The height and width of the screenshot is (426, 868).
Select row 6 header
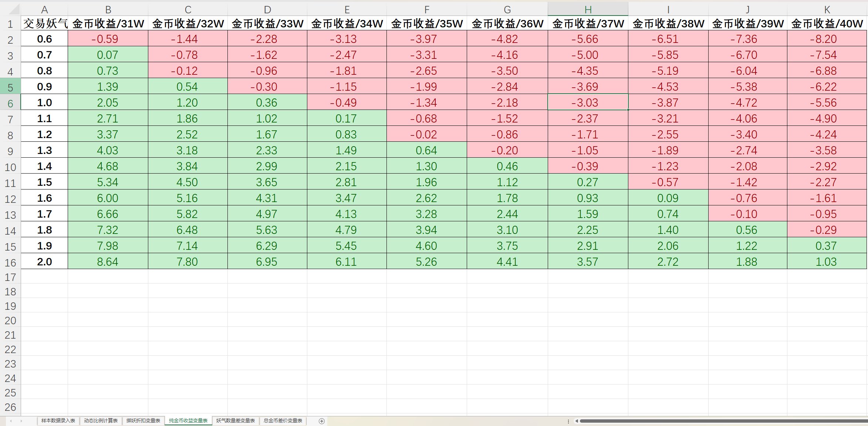pyautogui.click(x=10, y=103)
